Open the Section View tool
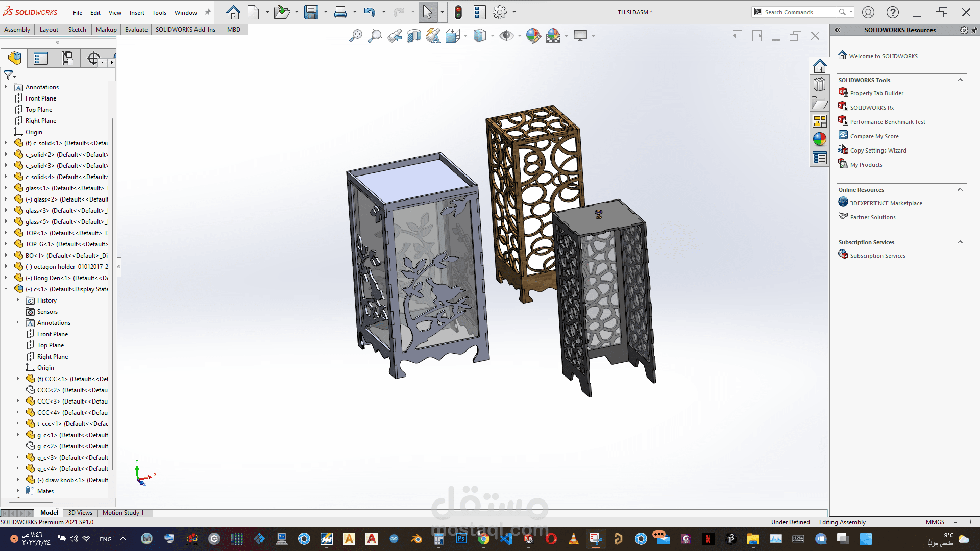The height and width of the screenshot is (551, 980). [414, 36]
